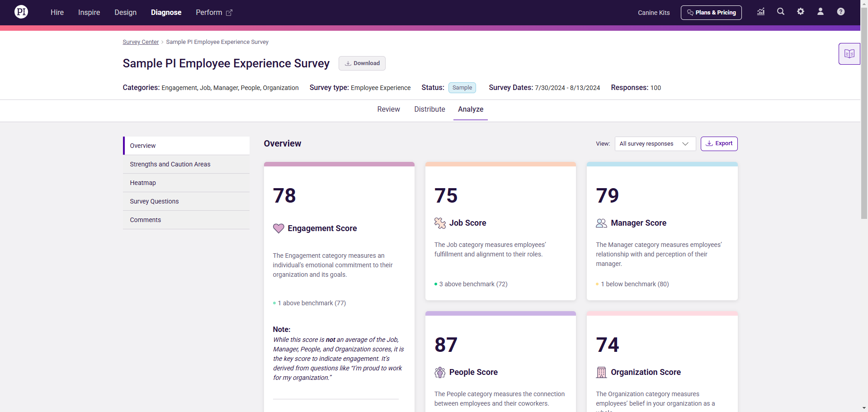Open the book guide side panel icon
The height and width of the screenshot is (412, 868).
tap(849, 54)
